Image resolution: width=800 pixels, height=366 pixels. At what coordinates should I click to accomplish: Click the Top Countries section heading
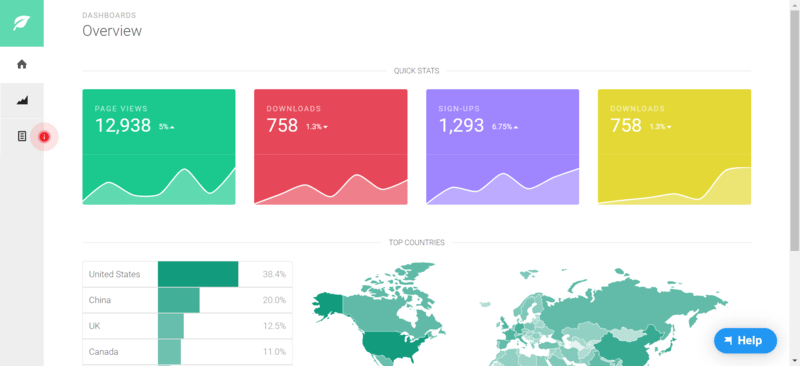416,242
